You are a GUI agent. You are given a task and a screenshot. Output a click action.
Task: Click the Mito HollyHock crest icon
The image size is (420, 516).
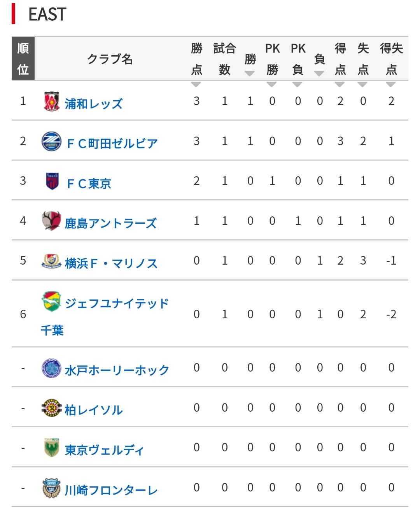pos(51,368)
